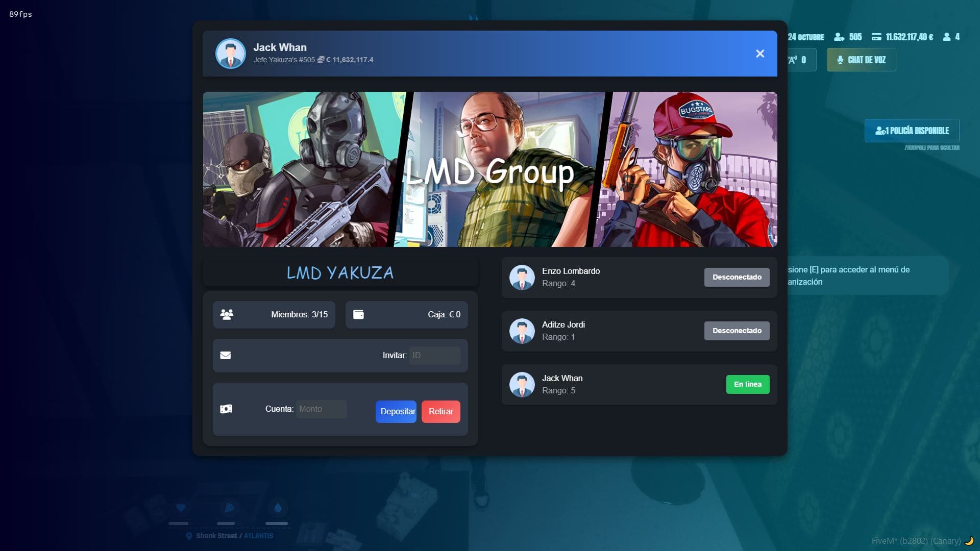The image size is (980, 551).
Task: Click Jack Whan's header avatar
Action: [x=230, y=54]
